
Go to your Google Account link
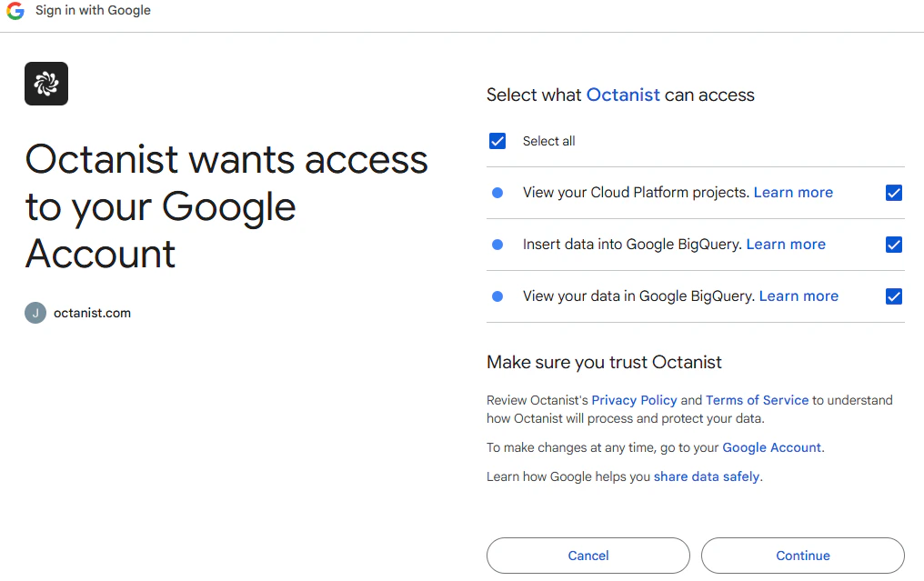[771, 447]
